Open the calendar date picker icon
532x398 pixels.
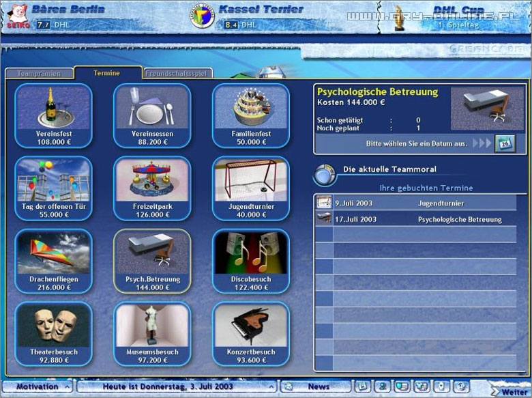pyautogui.click(x=505, y=143)
